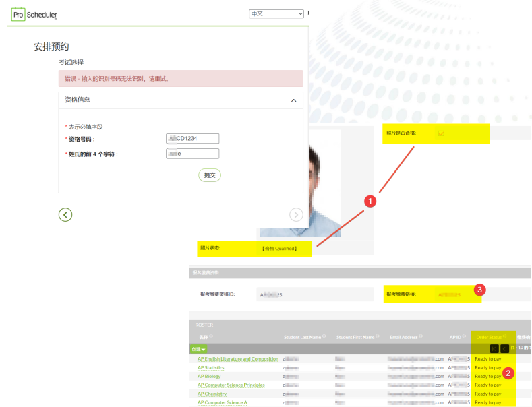Sort roster by Student Last Name
This screenshot has width=532, height=407.
click(x=305, y=337)
